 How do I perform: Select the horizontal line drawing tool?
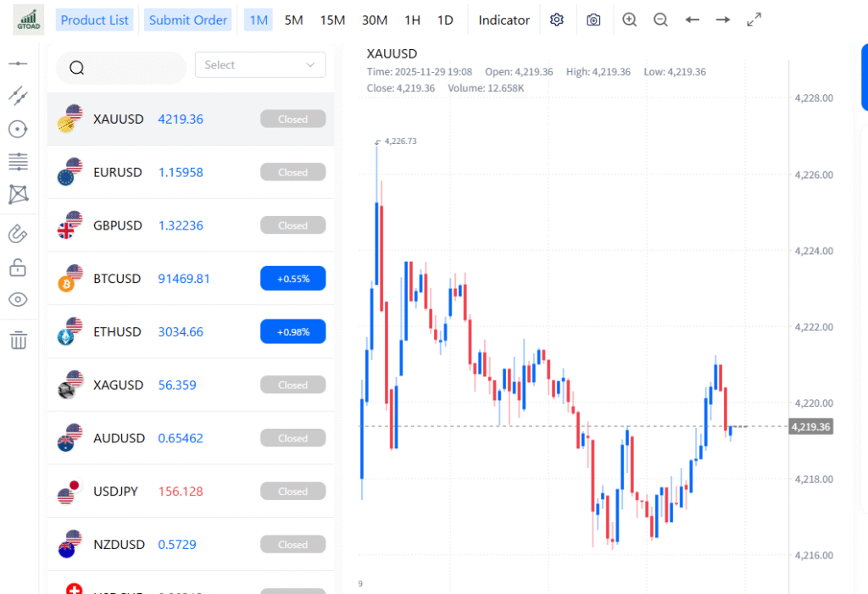point(18,64)
